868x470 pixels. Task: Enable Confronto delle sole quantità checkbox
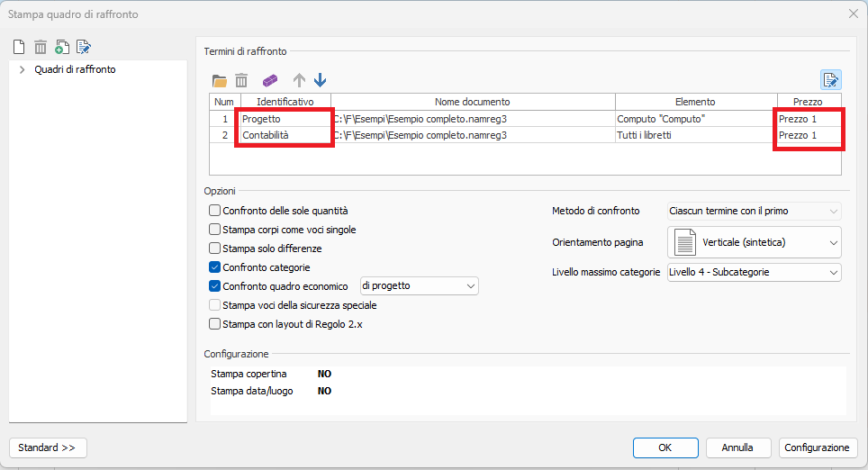pyautogui.click(x=214, y=211)
